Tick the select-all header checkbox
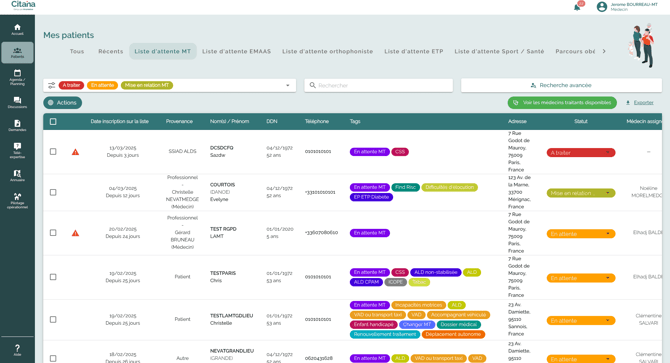This screenshot has width=670, height=363. [53, 122]
